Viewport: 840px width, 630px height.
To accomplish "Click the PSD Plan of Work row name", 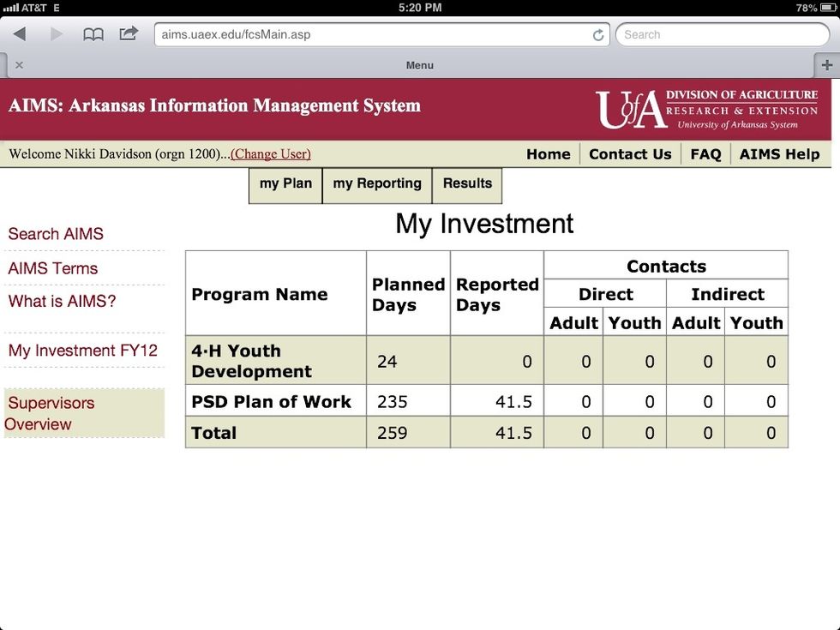I will click(271, 402).
